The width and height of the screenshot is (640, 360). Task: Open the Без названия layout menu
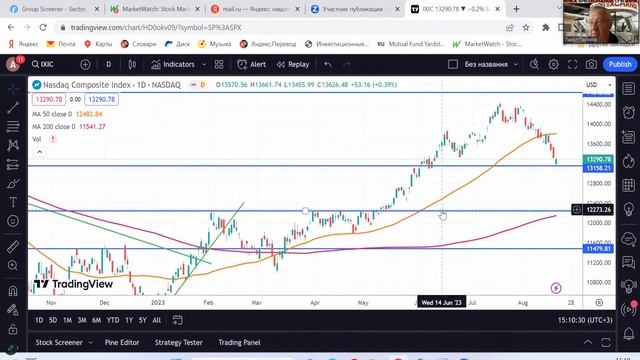click(491, 64)
